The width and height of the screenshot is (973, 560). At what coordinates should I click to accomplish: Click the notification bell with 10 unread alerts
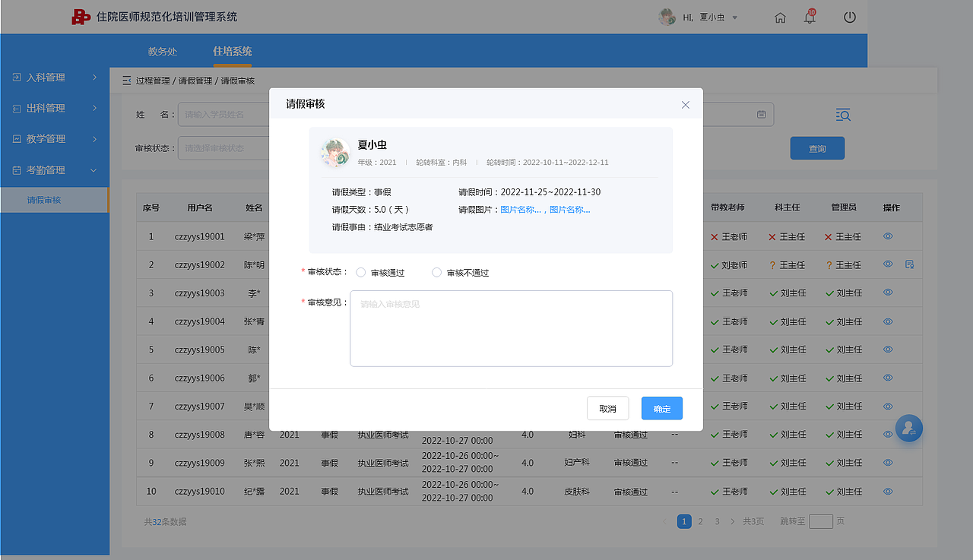(x=810, y=17)
